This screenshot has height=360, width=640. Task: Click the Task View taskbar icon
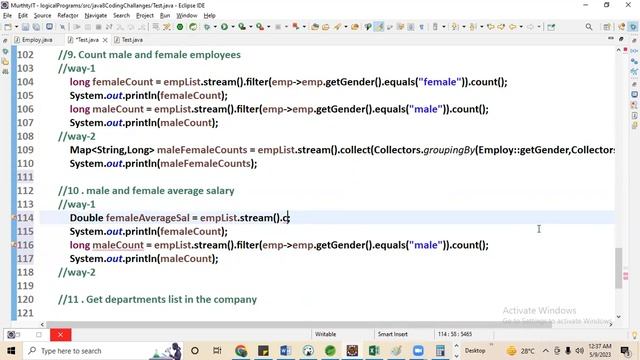pos(217,351)
